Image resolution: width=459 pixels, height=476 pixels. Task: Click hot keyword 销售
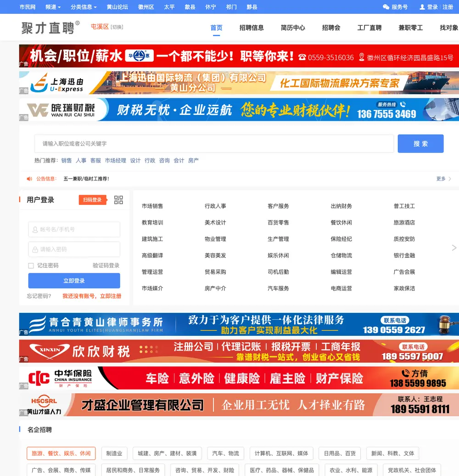tap(67, 160)
